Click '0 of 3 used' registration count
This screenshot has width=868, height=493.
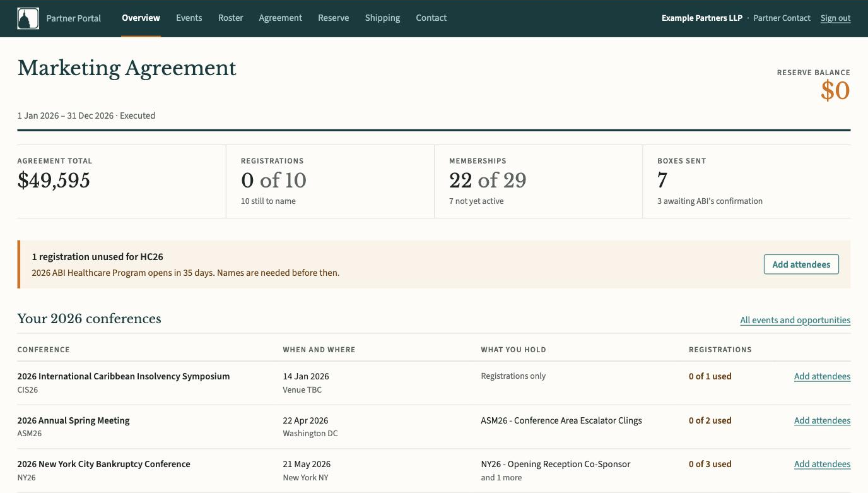pos(710,464)
